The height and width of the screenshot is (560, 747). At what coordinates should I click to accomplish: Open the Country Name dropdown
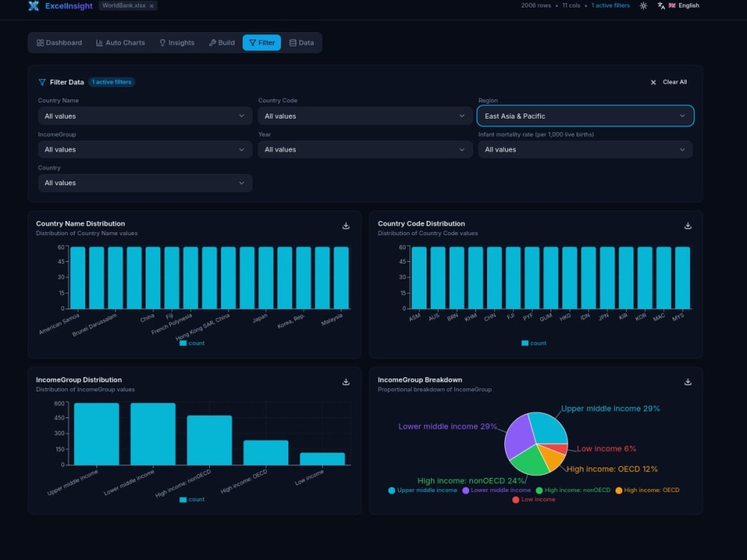145,116
